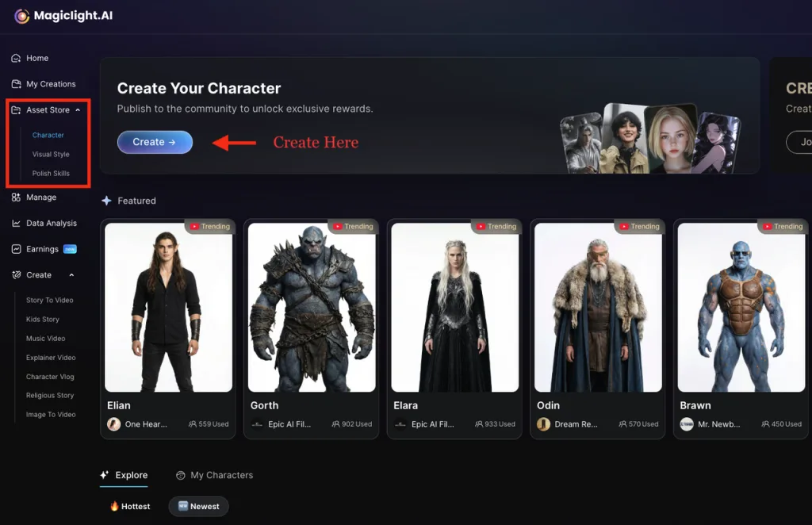Switch to the Explore tab
The height and width of the screenshot is (525, 812).
124,475
